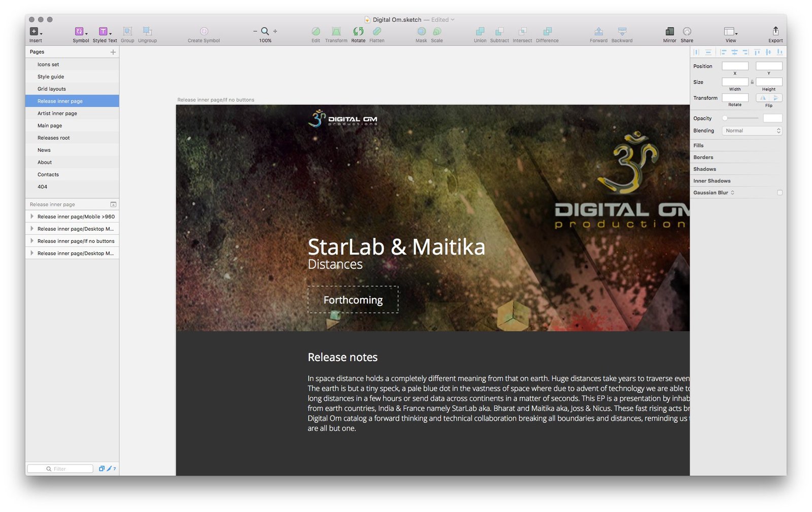Expand Release inner page/Mobile >960 artboard
Screen dimensions: 812x512
[x=32, y=216]
